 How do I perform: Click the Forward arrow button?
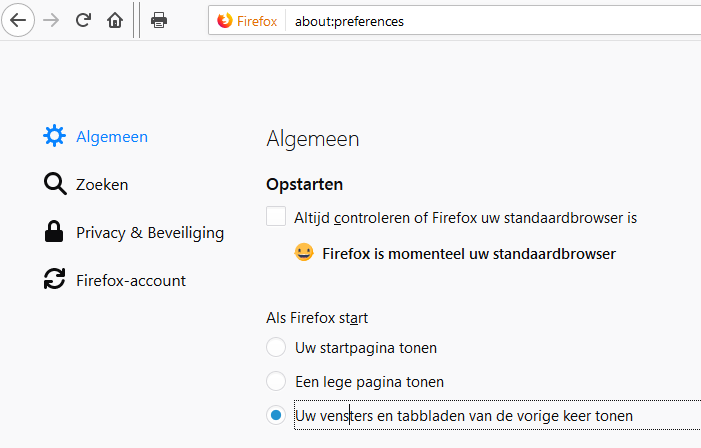click(52, 20)
